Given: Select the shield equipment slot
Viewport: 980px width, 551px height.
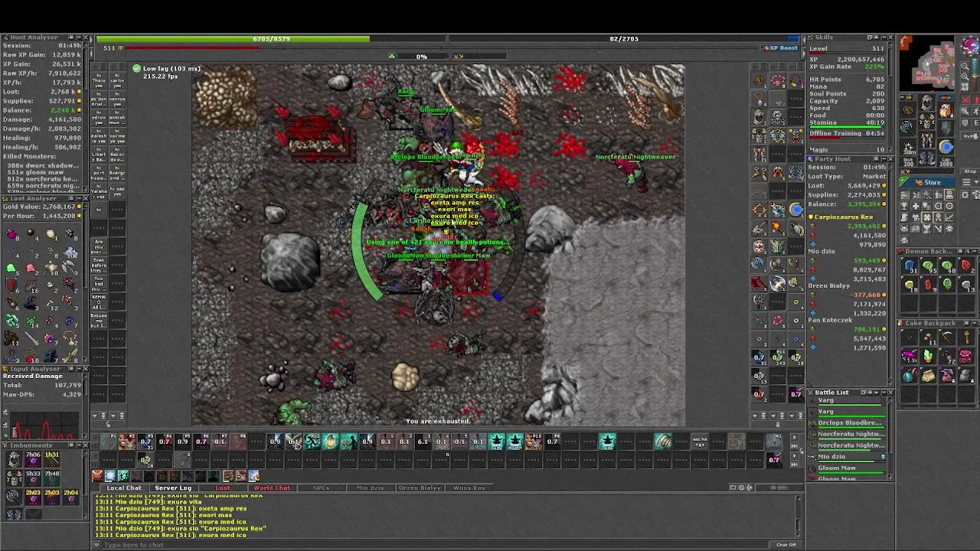Looking at the screenshot, I should [946, 128].
